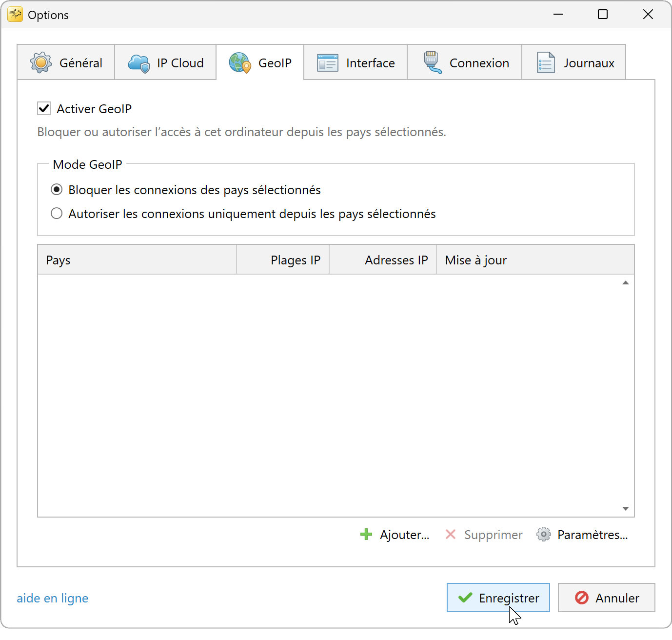Click the green checkmark icon on Enregistrer
The height and width of the screenshot is (640, 672).
[x=465, y=598]
